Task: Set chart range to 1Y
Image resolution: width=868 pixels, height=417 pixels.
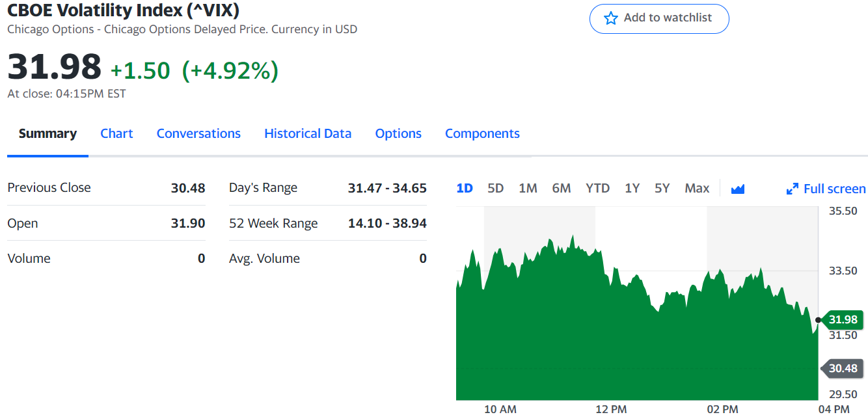Action: tap(632, 188)
